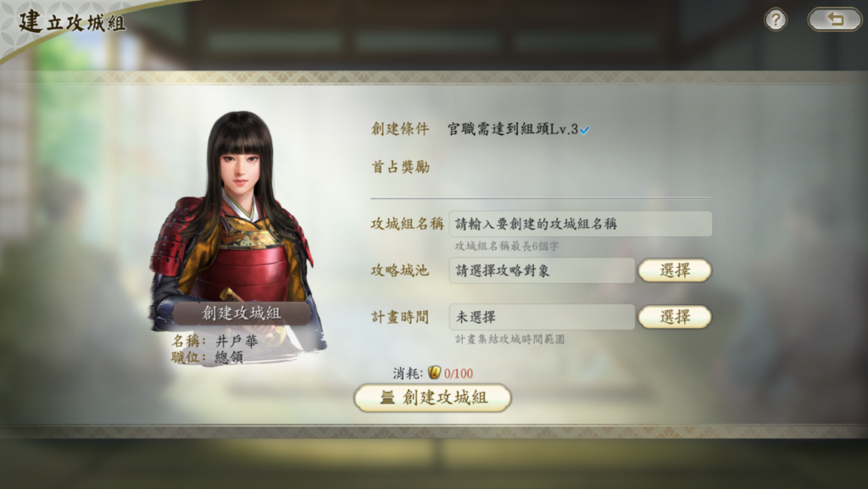
Task: Click the 計畫集結攻城時間範圍 hint text
Action: 509,339
